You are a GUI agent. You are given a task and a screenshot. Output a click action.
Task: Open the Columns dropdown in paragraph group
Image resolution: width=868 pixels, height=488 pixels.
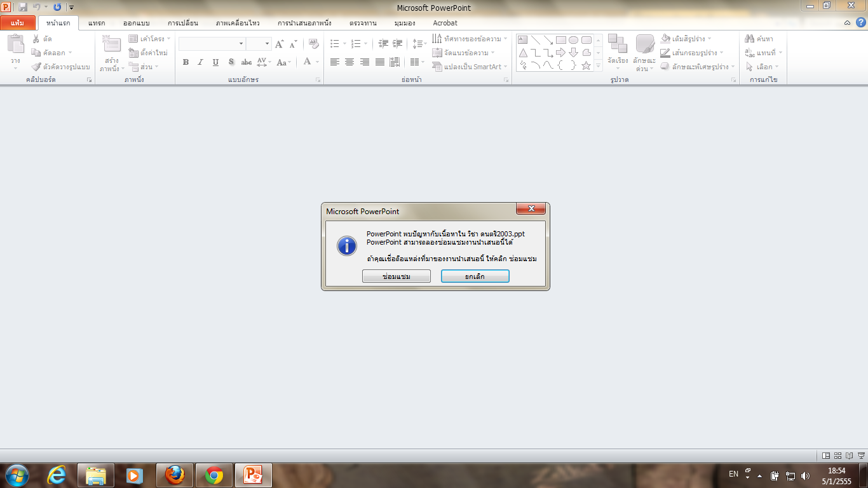(417, 62)
